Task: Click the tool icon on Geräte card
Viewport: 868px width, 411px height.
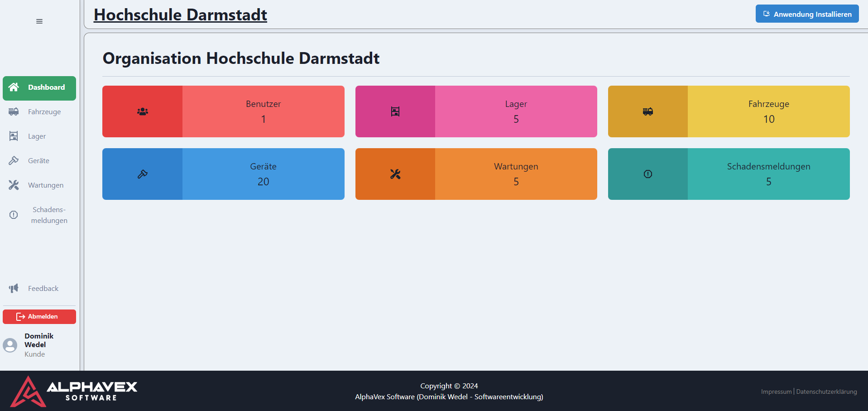Action: click(143, 174)
